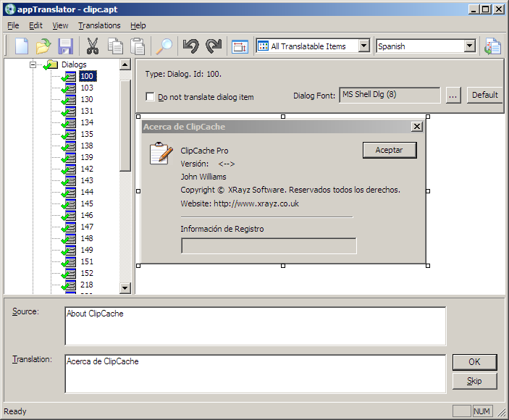Open the Translations menu

99,25
